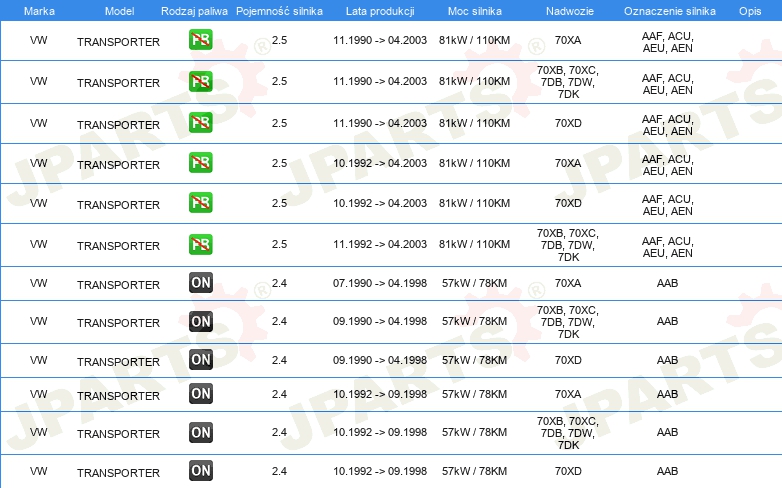The height and width of the screenshot is (488, 782).
Task: Click 10.1992 -> 04.2003 in the 70XD row
Action: pos(380,203)
